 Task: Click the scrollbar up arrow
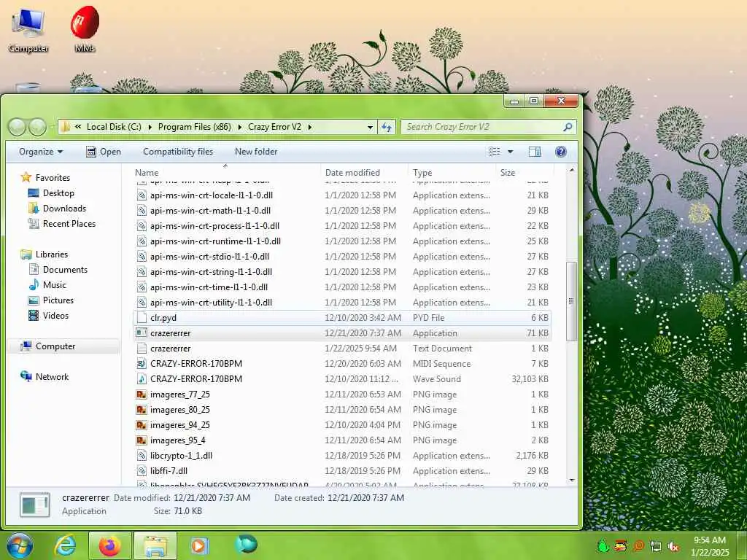point(572,170)
